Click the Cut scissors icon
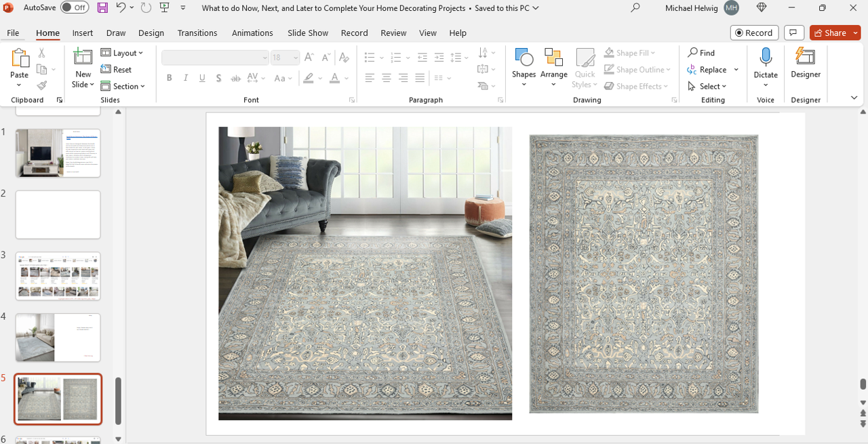The height and width of the screenshot is (444, 868). click(x=42, y=53)
